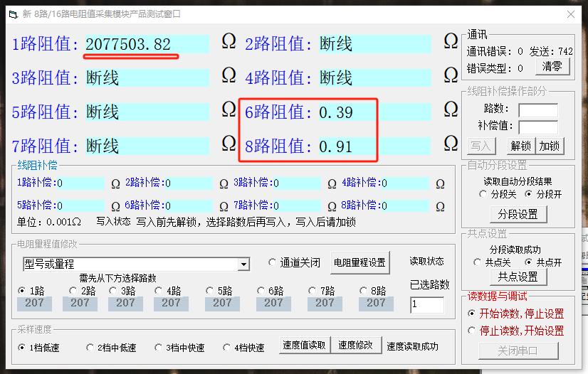
Task: Click the 分段设置 button
Action: click(x=518, y=214)
